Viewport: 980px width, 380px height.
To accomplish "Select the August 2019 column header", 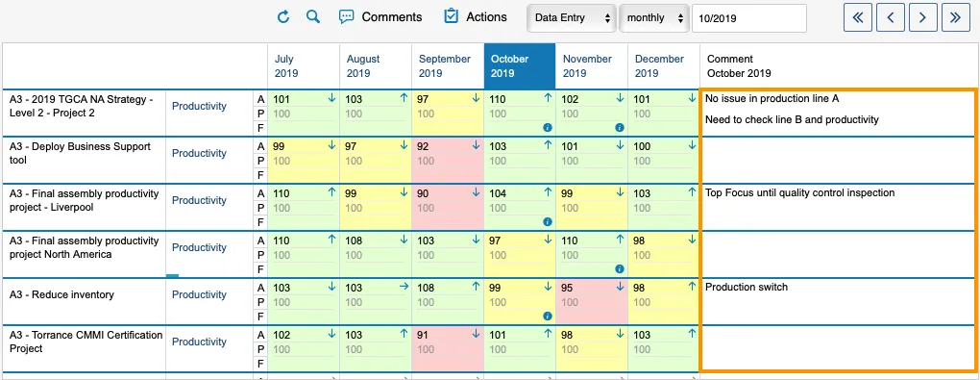I will 376,65.
